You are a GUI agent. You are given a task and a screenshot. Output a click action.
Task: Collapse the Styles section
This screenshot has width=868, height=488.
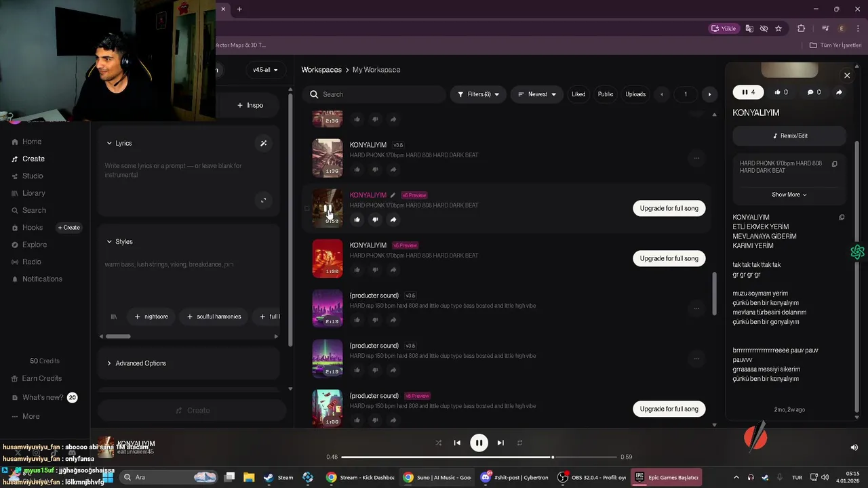tap(119, 241)
